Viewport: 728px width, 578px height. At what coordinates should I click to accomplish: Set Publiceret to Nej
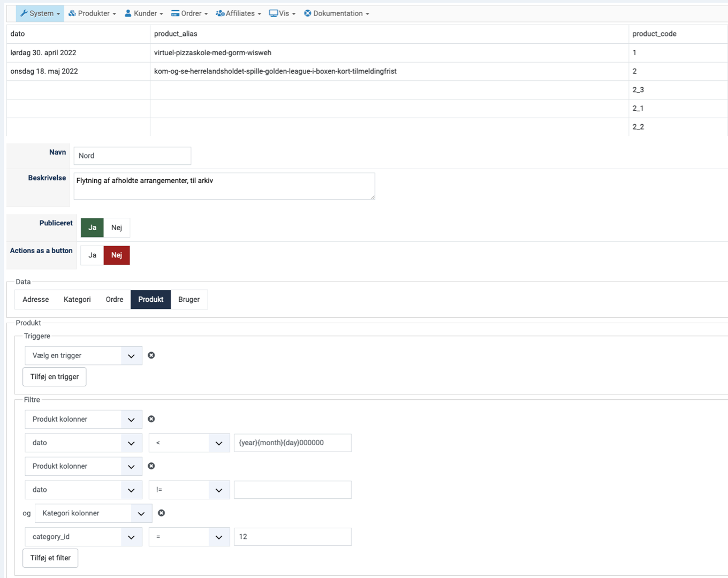117,227
